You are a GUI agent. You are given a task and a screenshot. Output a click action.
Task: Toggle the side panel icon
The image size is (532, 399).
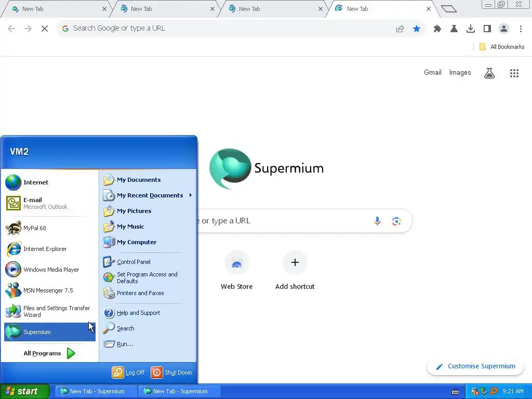487,29
